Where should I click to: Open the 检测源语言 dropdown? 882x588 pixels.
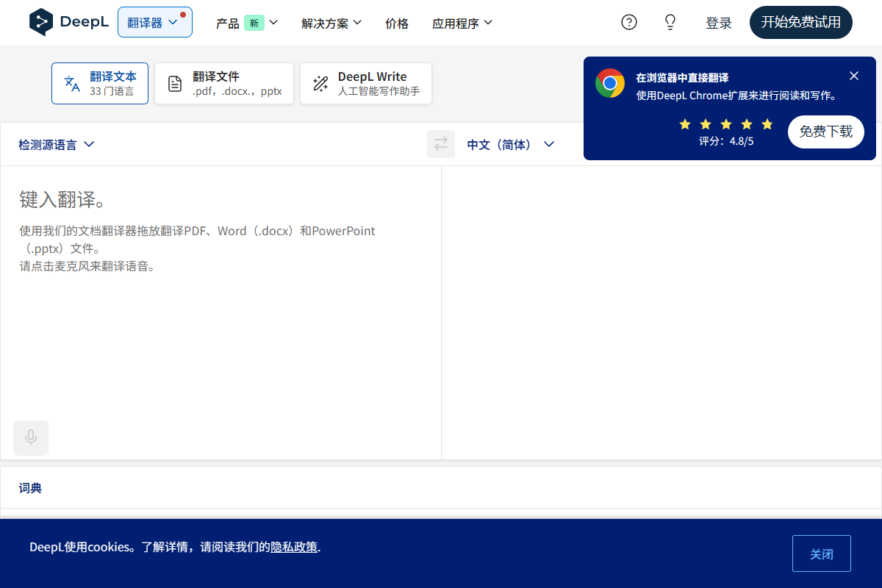pos(56,144)
